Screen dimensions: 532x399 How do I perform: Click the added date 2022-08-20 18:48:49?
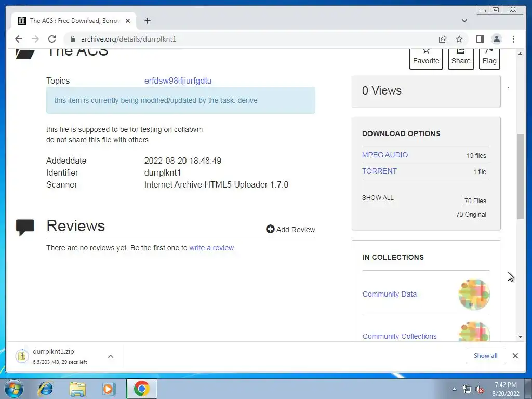coord(183,161)
